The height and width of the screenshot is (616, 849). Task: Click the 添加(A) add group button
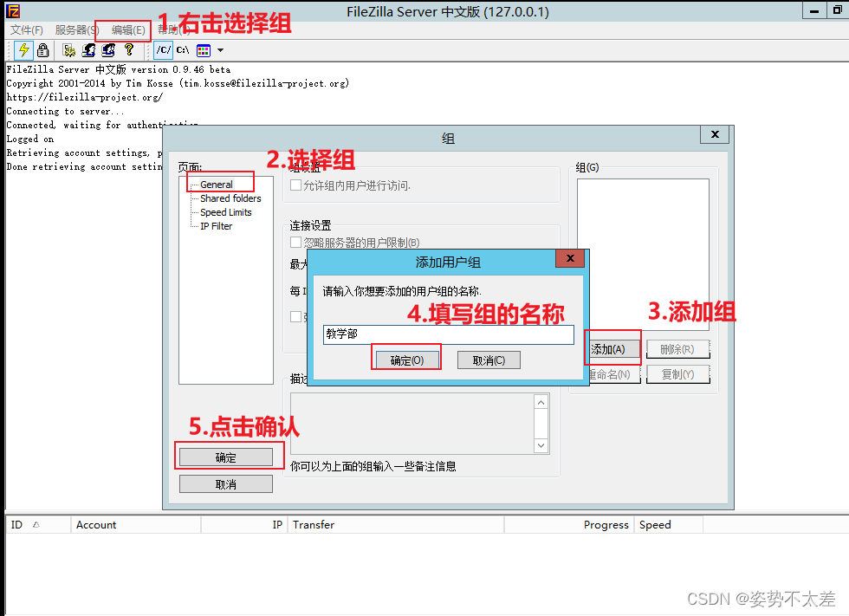pos(613,349)
